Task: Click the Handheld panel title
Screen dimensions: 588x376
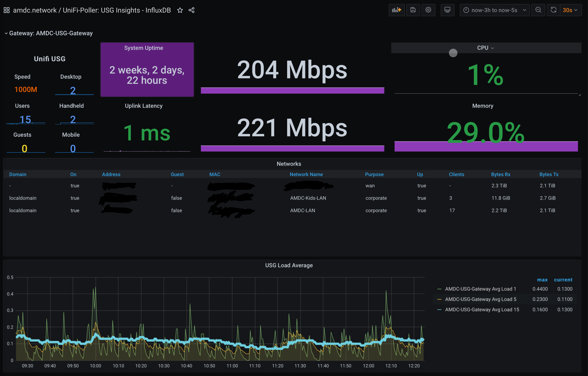Action: point(71,106)
